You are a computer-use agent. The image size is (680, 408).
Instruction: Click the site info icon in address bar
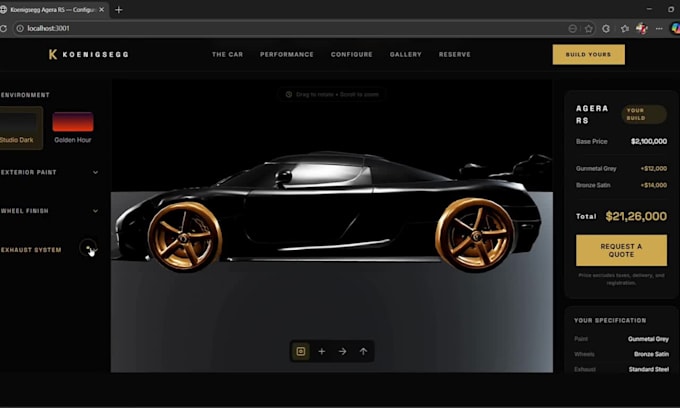[x=20, y=28]
